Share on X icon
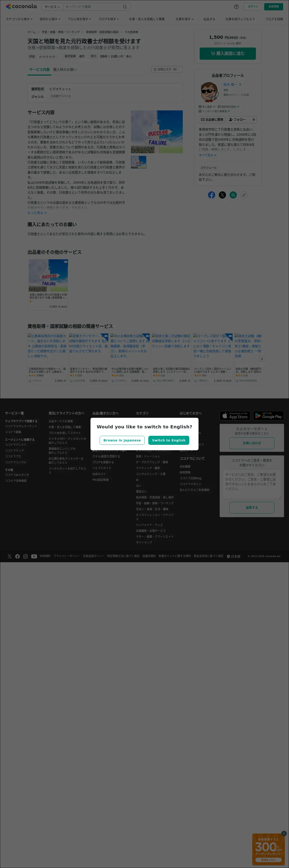 click(222, 195)
